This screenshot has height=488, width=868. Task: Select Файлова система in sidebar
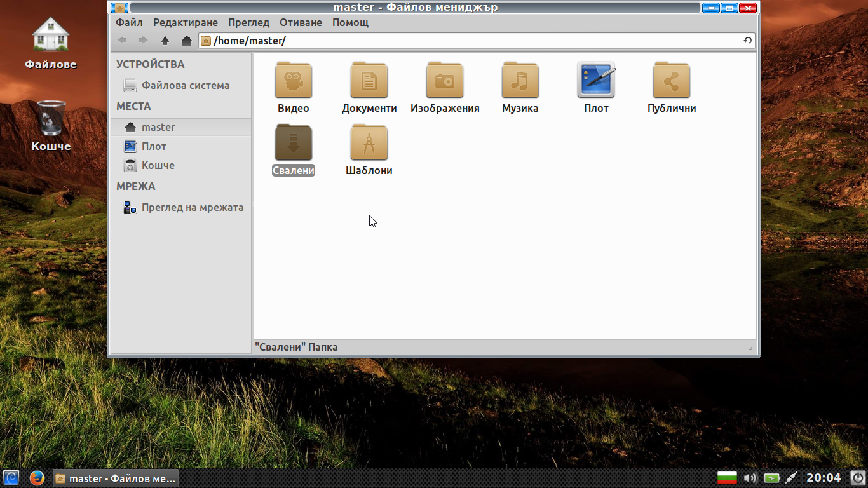[x=181, y=85]
